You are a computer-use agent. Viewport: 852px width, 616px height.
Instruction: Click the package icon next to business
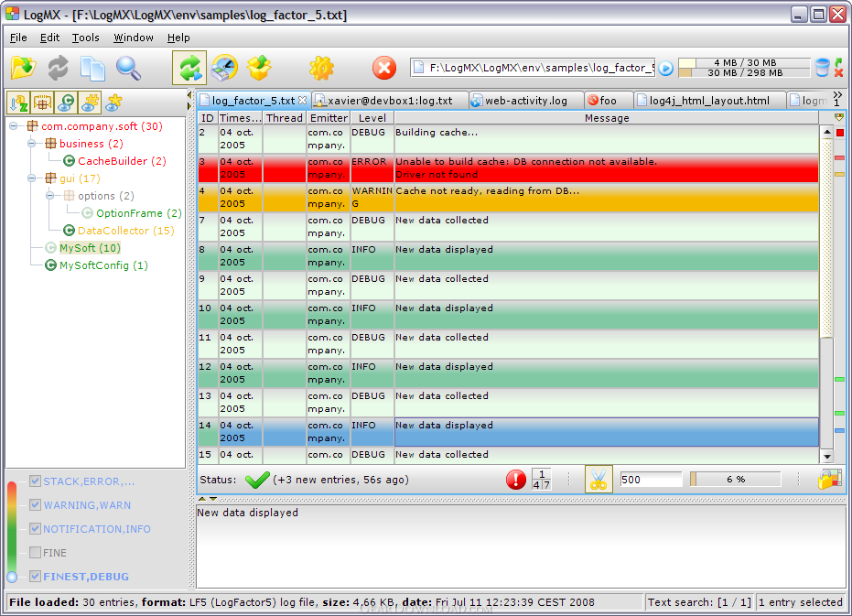coord(50,144)
